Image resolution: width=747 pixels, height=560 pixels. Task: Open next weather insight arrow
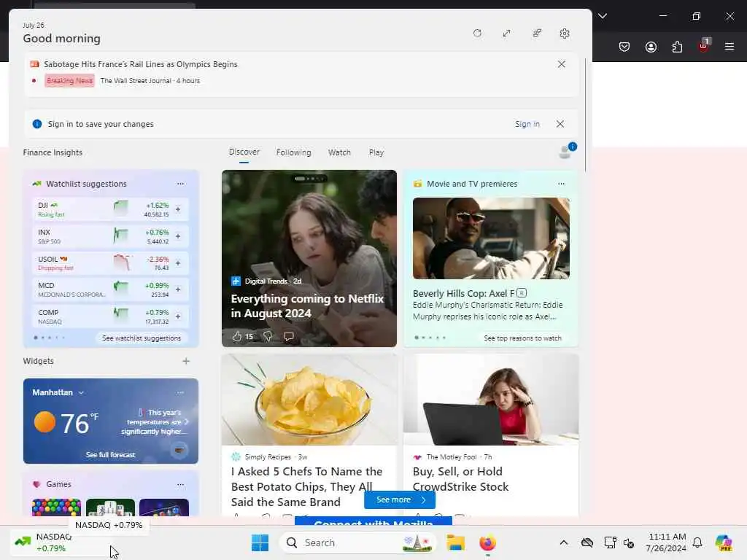click(186, 422)
